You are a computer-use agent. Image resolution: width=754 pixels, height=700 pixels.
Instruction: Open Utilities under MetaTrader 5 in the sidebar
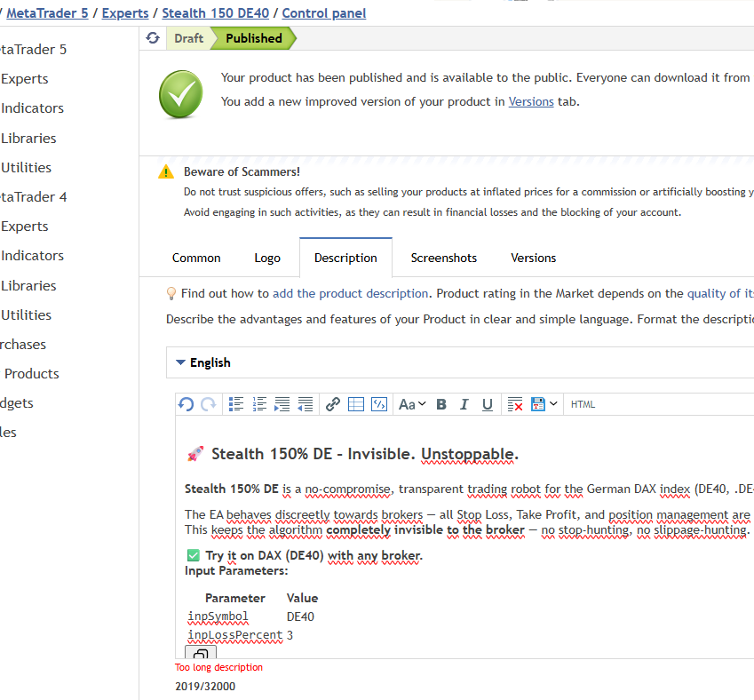coord(26,167)
